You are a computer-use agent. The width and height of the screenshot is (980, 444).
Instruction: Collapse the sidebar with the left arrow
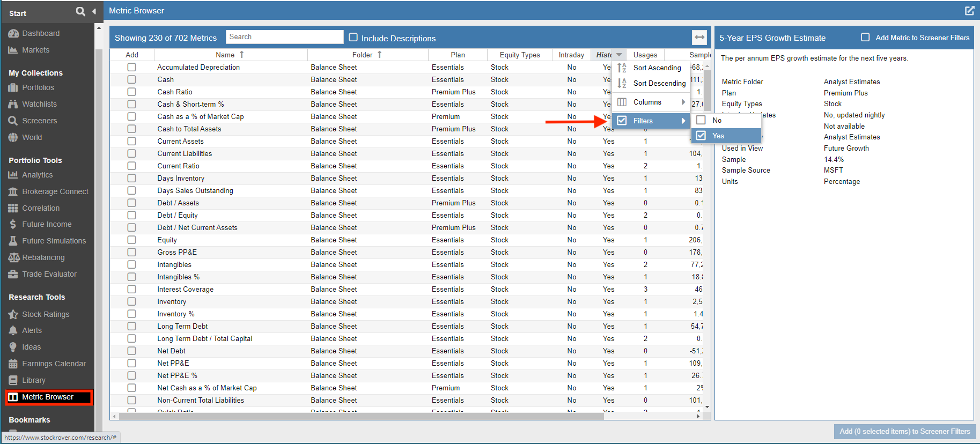(x=94, y=11)
